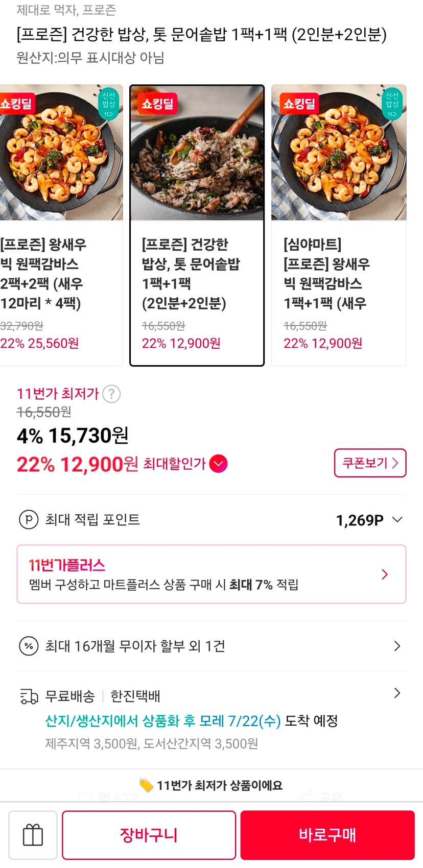Image resolution: width=423 pixels, height=868 pixels.
Task: Click the price tag icon in banner
Action: tap(146, 785)
